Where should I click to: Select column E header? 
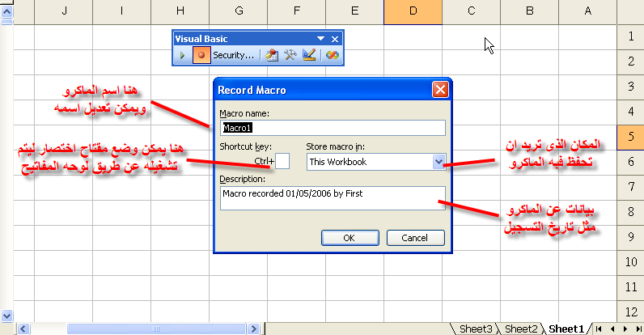coord(355,12)
